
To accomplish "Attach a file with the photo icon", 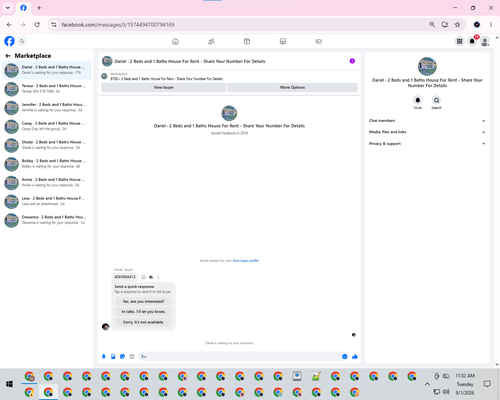I will tap(113, 357).
